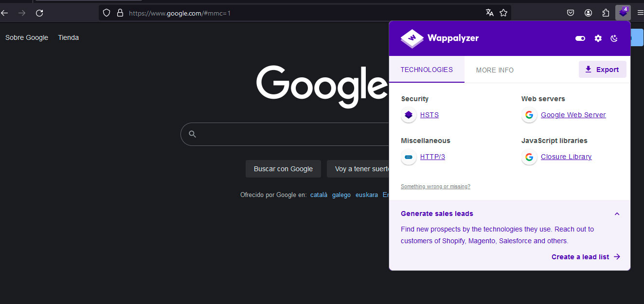Open the Google Web Server link
The height and width of the screenshot is (304, 644).
[x=573, y=115]
